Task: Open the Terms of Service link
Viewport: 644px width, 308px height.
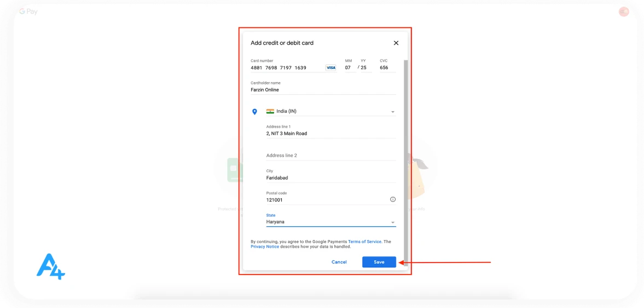Action: click(x=365, y=241)
